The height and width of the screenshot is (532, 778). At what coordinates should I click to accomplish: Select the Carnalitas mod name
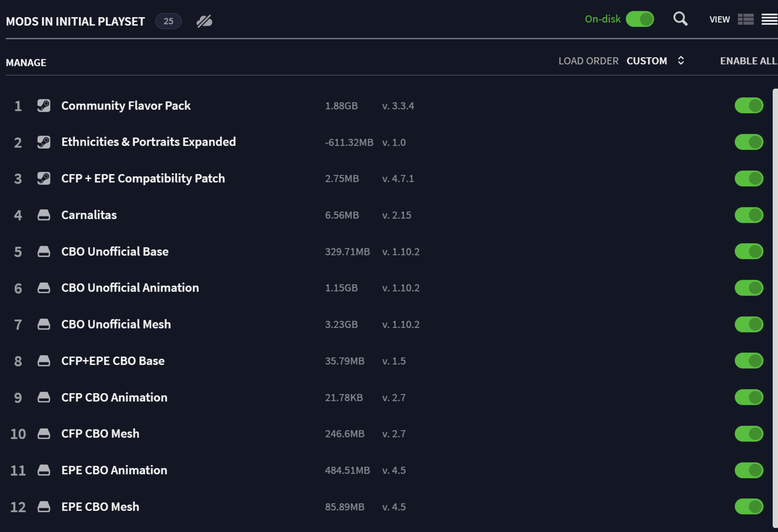click(89, 215)
